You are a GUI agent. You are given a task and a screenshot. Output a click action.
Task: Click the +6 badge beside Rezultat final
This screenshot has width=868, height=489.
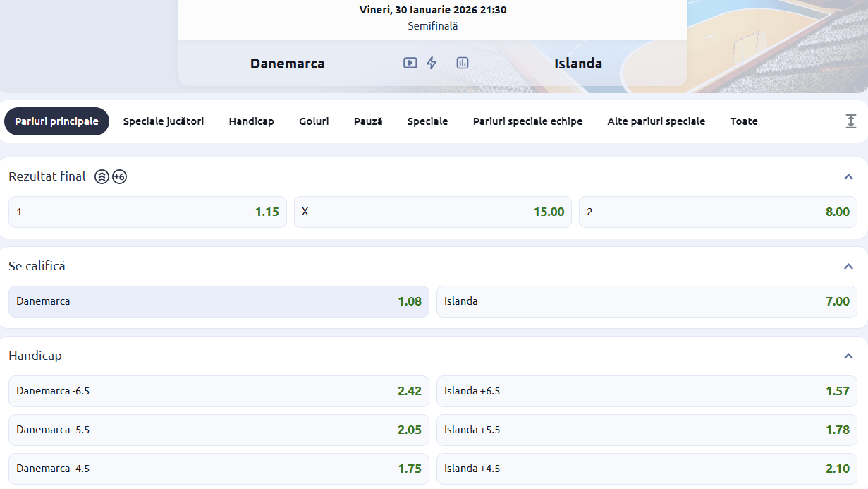(x=119, y=177)
